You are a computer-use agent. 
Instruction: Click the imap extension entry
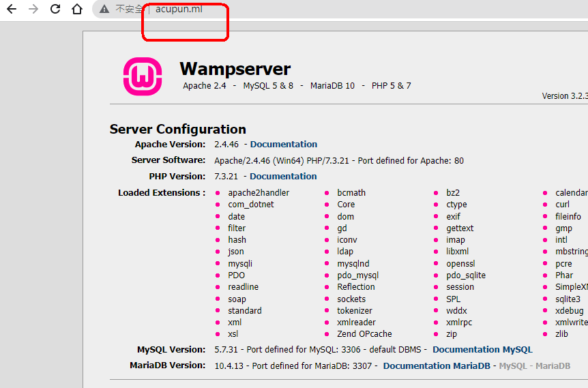point(455,239)
